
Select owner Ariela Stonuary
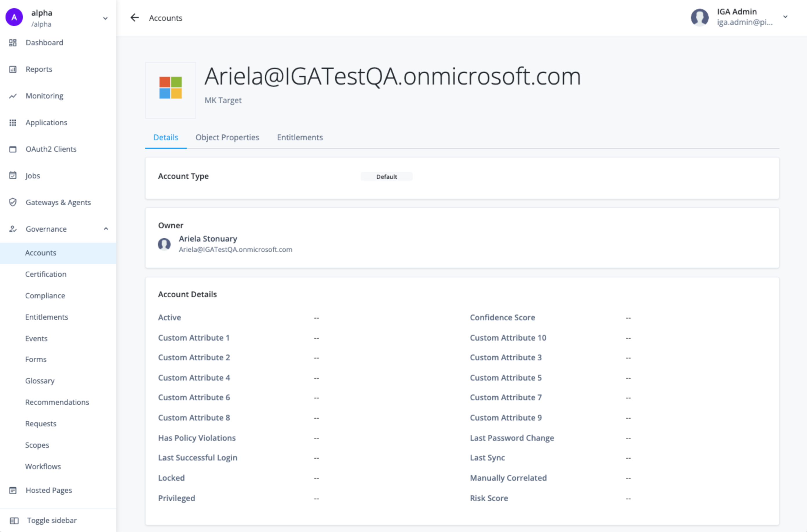click(x=208, y=239)
